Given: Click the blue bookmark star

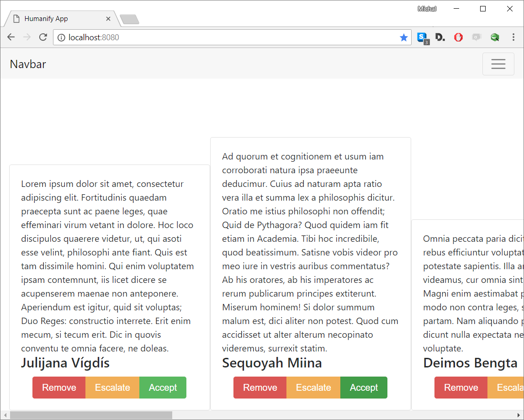Looking at the screenshot, I should tap(404, 37).
